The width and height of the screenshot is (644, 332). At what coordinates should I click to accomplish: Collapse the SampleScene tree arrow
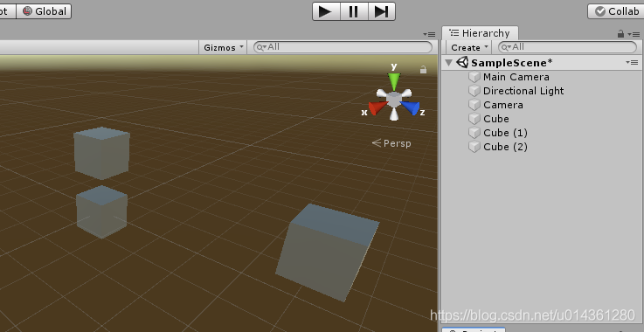[x=449, y=62]
